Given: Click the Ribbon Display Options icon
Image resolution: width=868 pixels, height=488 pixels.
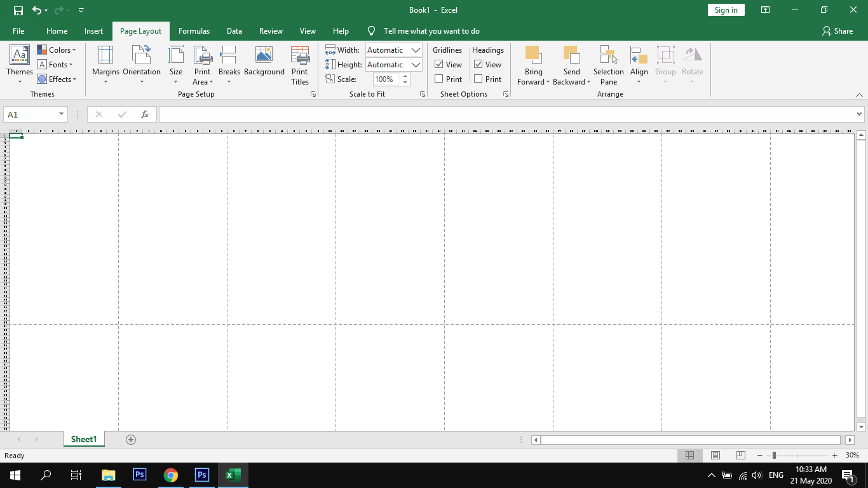Looking at the screenshot, I should [766, 10].
